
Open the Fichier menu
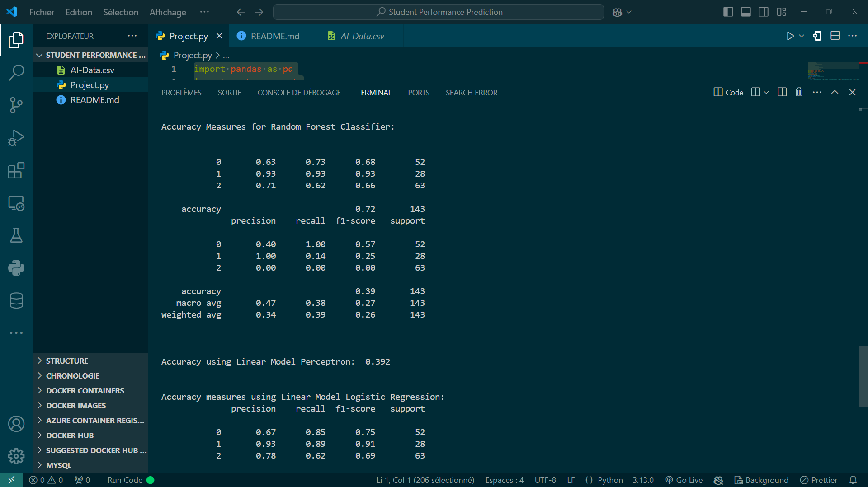point(42,12)
